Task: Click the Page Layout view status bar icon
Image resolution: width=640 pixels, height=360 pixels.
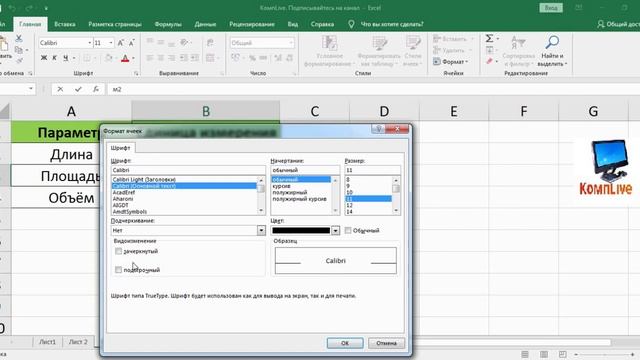Action: 544,354
